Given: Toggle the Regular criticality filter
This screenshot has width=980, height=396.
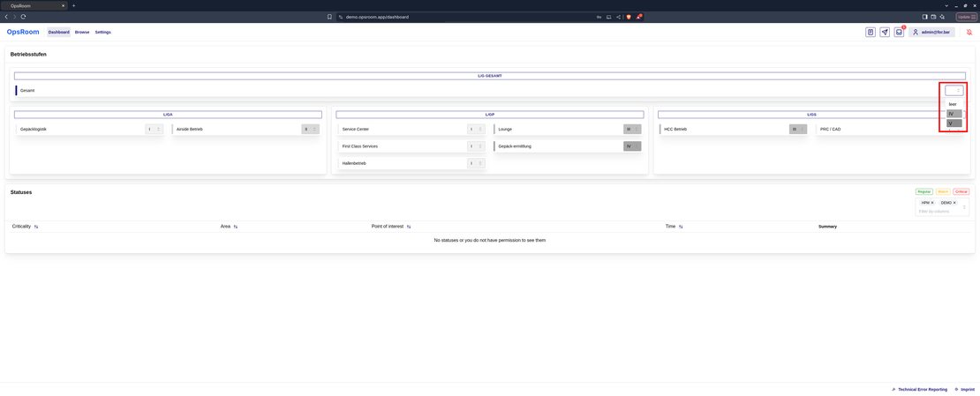Looking at the screenshot, I should [x=924, y=191].
